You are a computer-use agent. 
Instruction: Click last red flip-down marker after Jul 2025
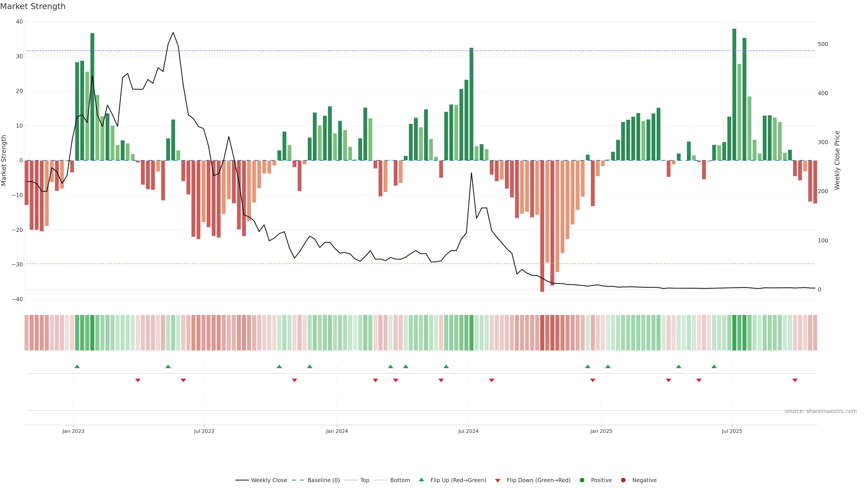[795, 380]
